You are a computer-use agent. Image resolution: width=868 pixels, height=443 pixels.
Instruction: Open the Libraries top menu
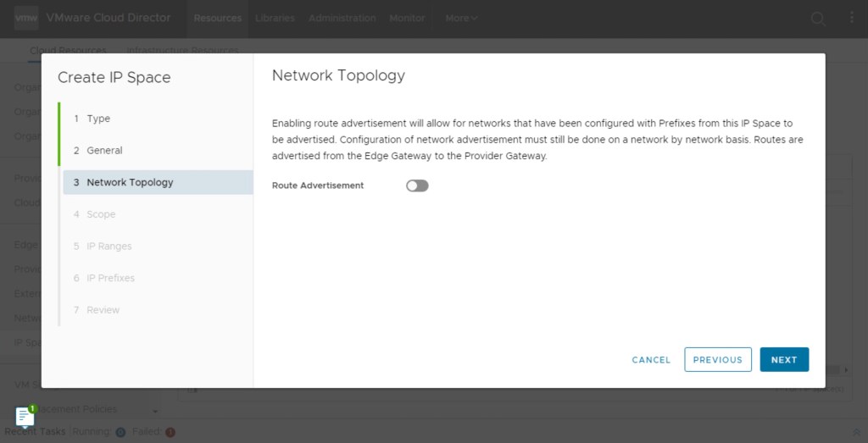coord(275,18)
